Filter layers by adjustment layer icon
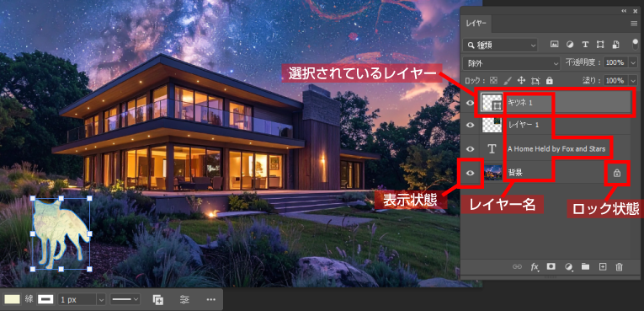644x311 pixels. [570, 45]
